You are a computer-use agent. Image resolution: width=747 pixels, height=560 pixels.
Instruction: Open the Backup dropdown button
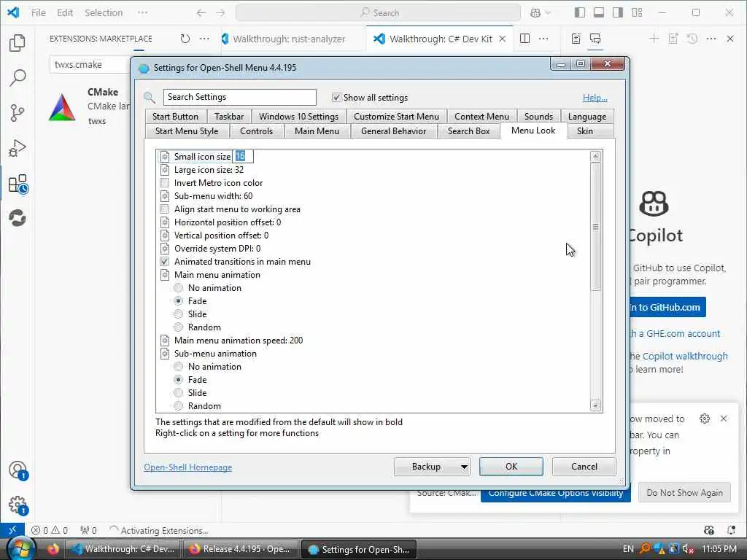(x=432, y=467)
